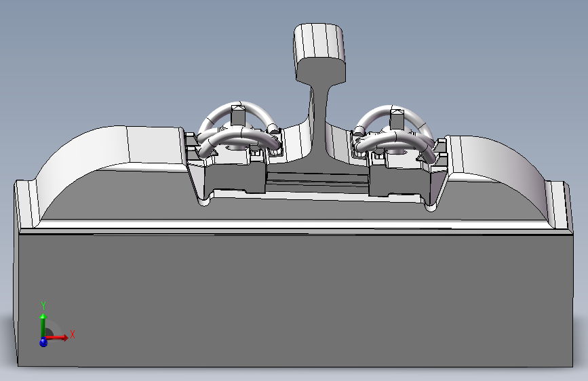This screenshot has height=381, width=588.
Task: Click the blue Z axis ball on triad
Action: click(43, 342)
